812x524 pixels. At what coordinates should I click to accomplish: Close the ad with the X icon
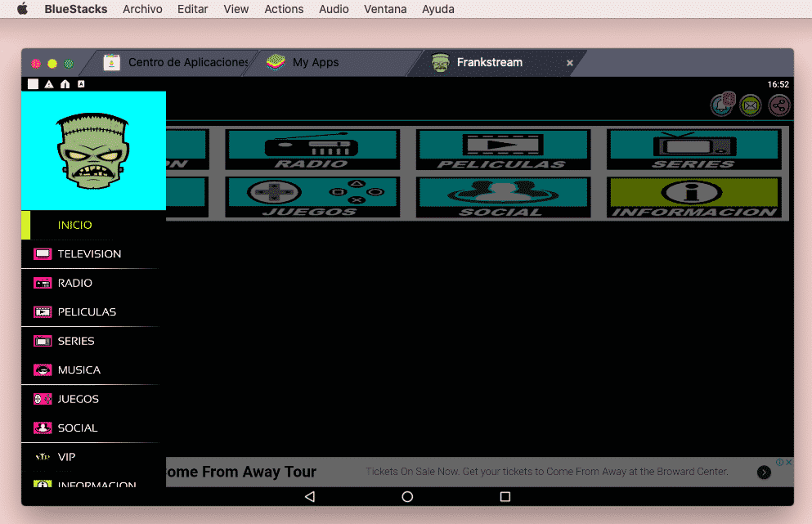(x=789, y=462)
